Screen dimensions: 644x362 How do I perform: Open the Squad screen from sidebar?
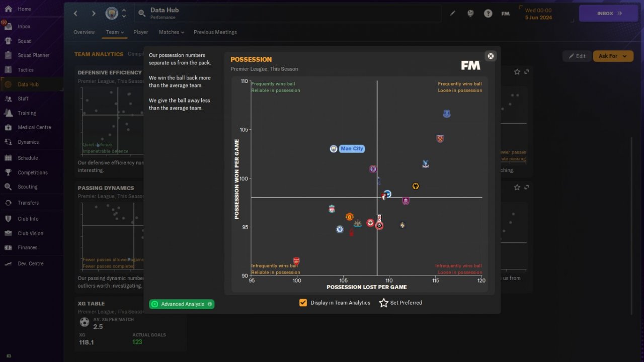click(25, 41)
